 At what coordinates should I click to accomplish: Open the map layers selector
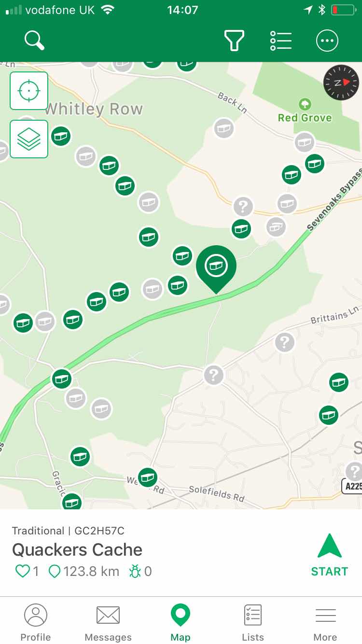point(29,139)
